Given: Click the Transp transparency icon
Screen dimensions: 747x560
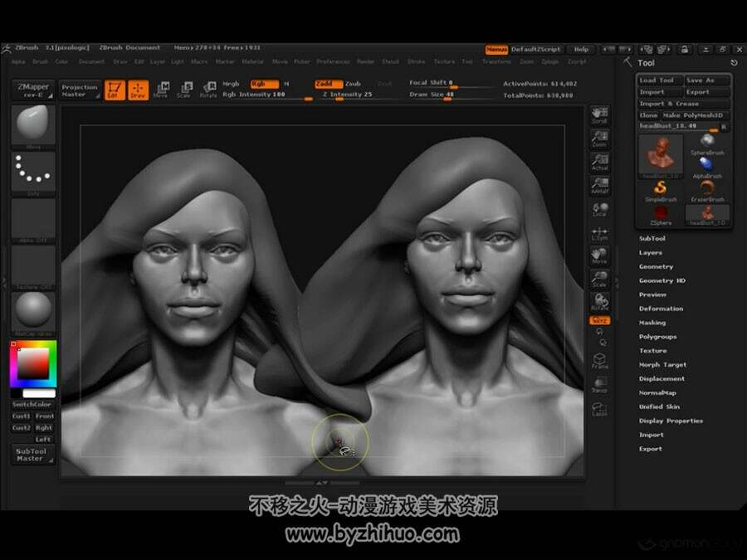Looking at the screenshot, I should (599, 385).
